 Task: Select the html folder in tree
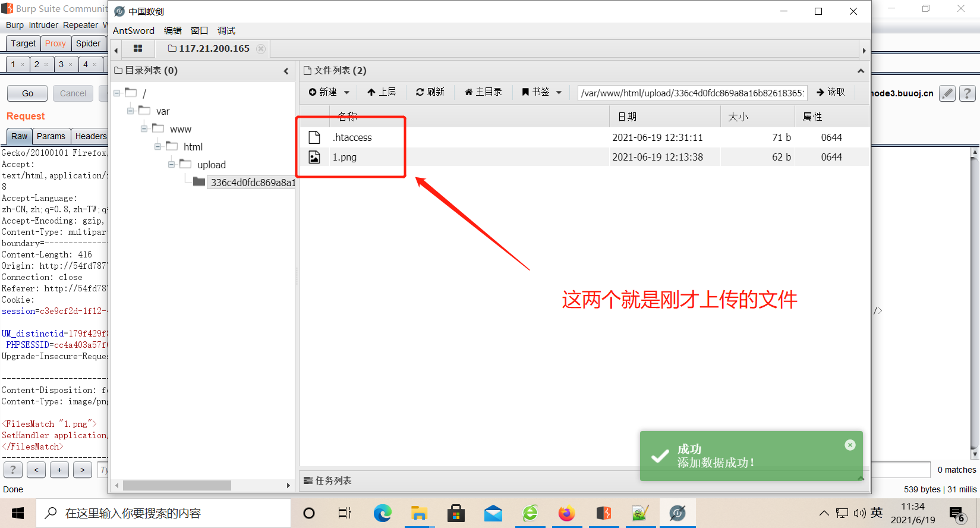click(193, 147)
